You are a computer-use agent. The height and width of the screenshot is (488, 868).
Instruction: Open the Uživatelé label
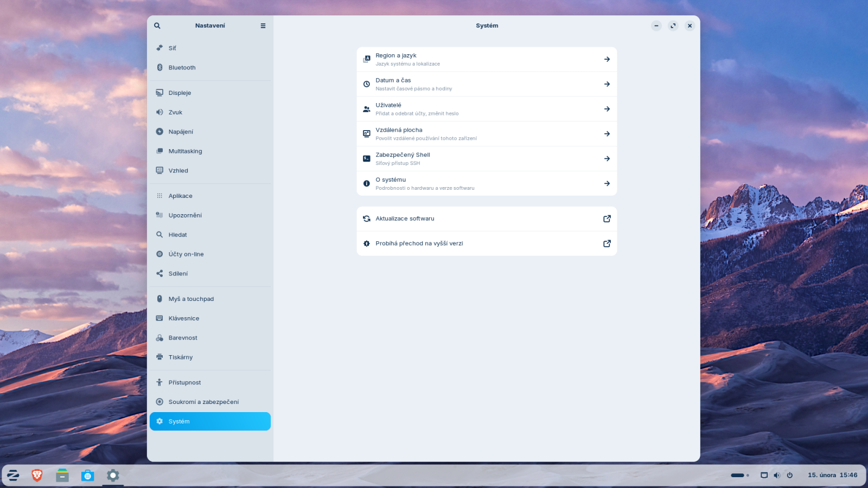[388, 105]
